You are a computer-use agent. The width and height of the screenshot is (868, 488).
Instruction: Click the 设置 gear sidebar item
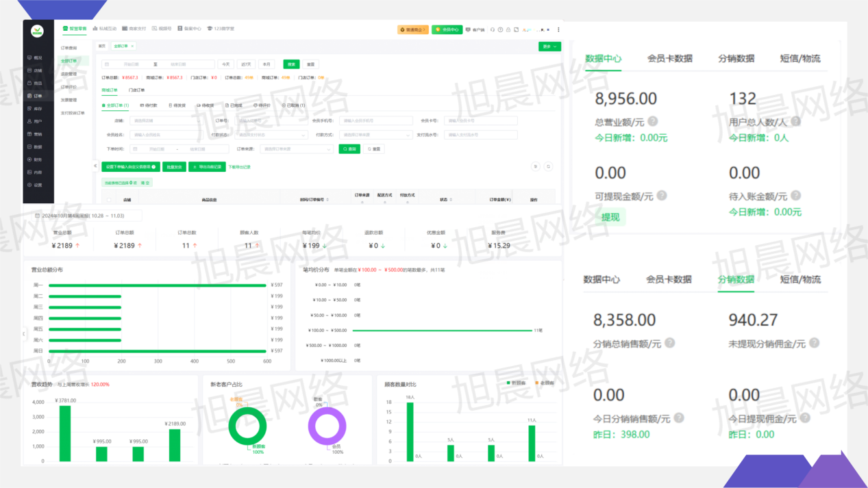pos(38,185)
